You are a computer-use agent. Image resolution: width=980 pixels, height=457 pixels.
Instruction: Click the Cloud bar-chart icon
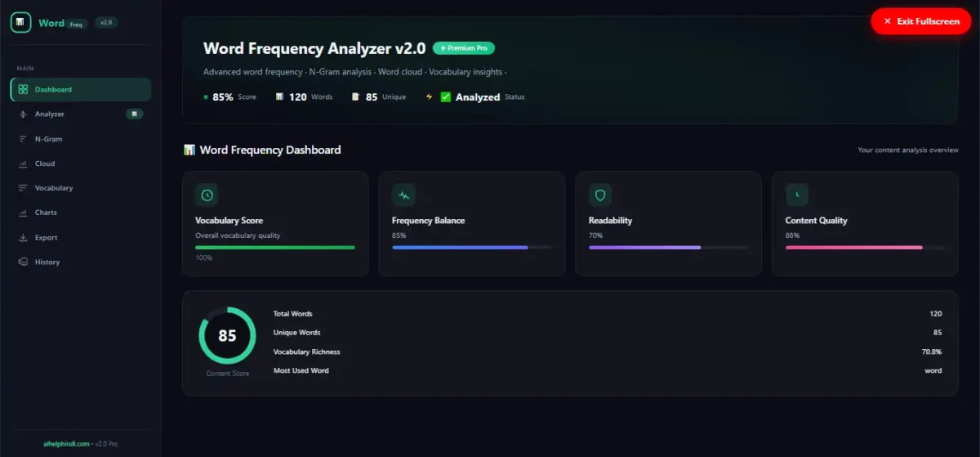[23, 164]
